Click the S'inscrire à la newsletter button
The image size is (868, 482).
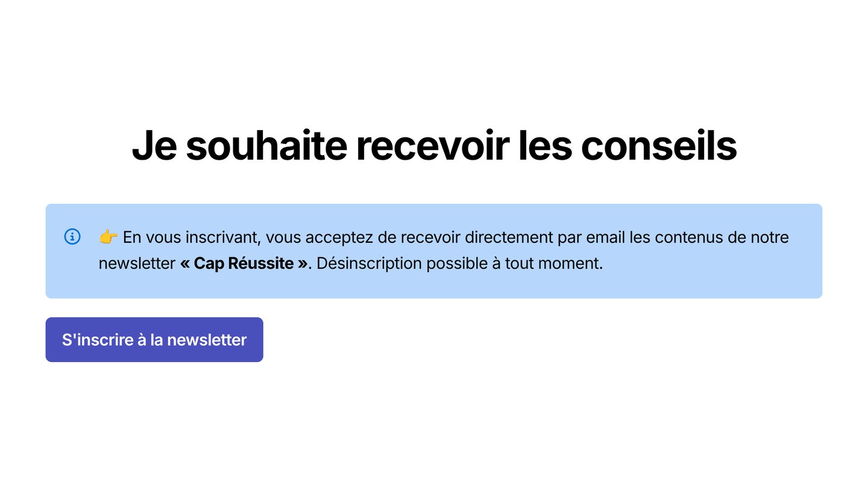154,340
